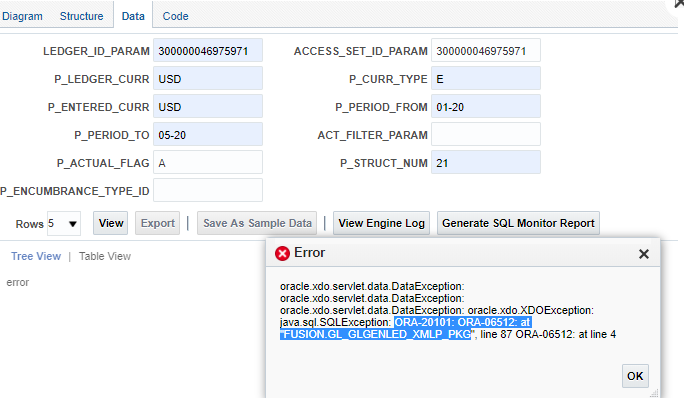
Task: Focus the P_STRUCT_NUM field
Action: click(486, 162)
